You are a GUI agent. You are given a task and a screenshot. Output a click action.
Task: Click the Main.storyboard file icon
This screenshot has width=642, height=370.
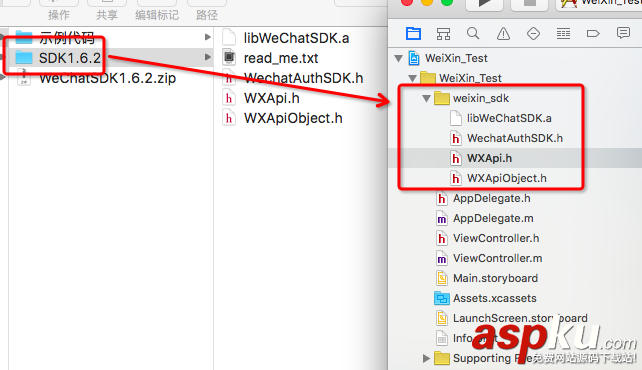coord(441,278)
